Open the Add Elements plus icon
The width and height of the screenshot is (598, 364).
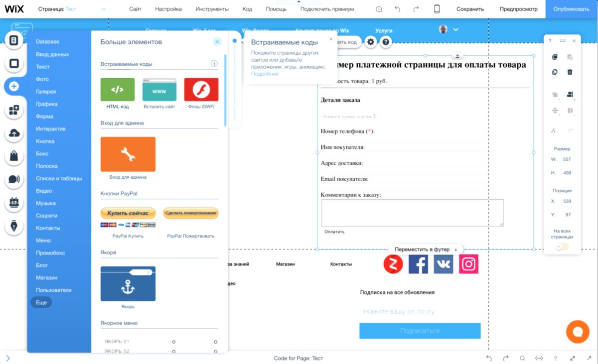click(15, 86)
